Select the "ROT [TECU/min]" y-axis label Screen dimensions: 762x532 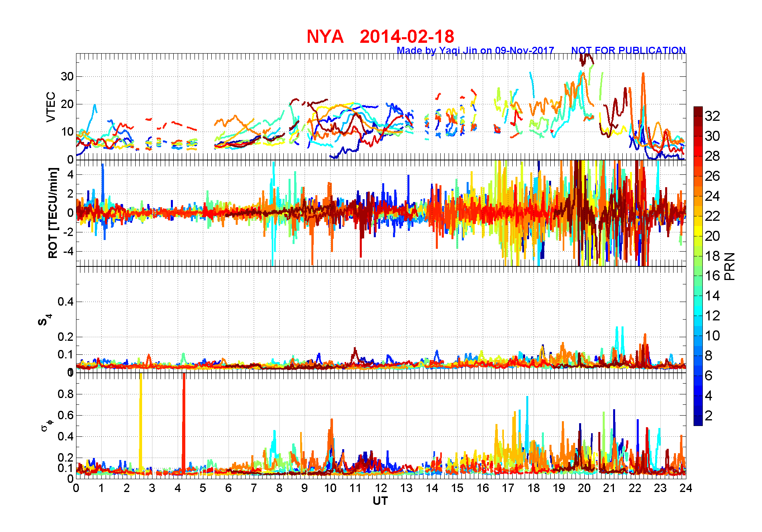(x=53, y=213)
